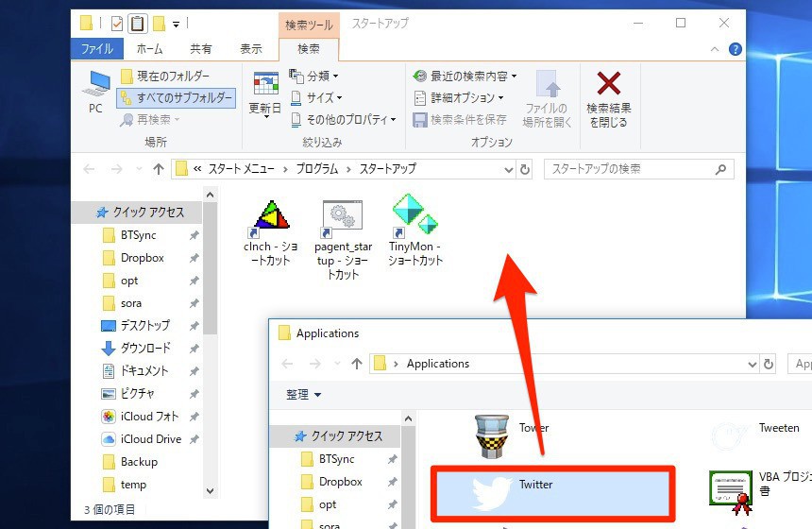Open the quick access toolbar customize dropdown
The image size is (812, 529).
[x=176, y=25]
